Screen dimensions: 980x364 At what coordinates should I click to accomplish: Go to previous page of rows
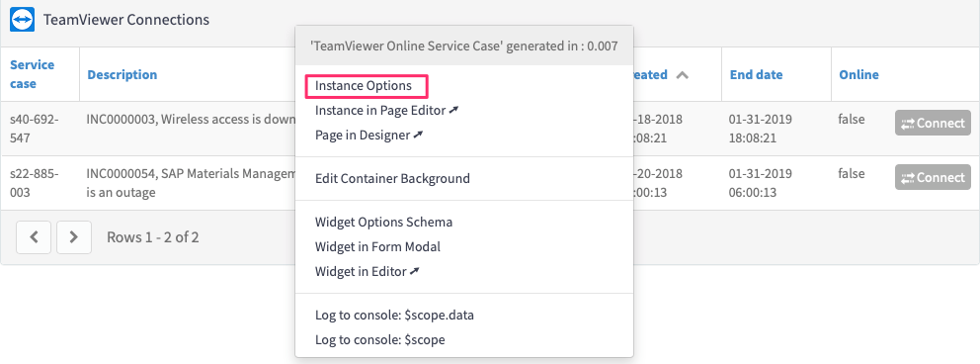34,237
